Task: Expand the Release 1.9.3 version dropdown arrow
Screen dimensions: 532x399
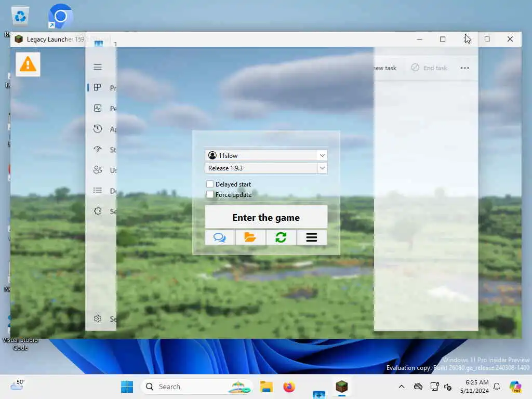Action: (x=322, y=168)
